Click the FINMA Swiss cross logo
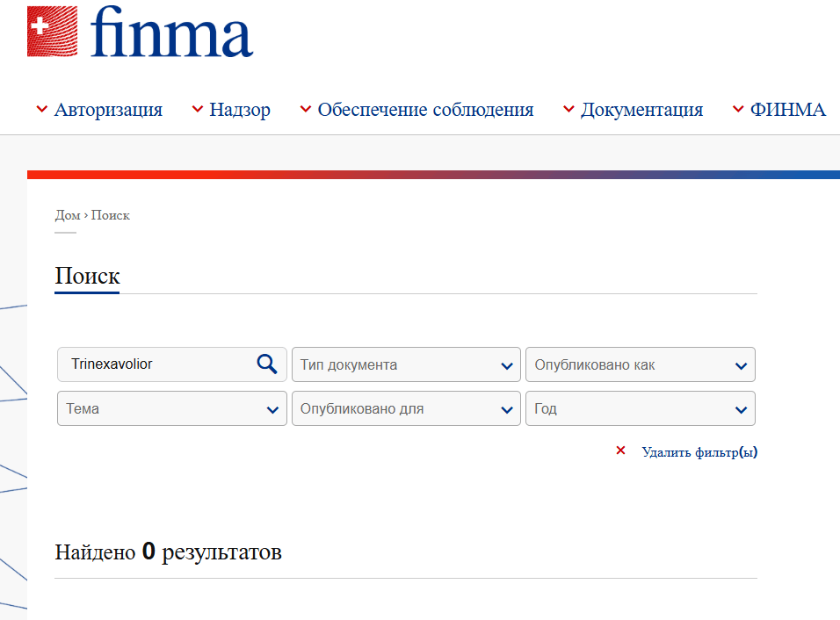This screenshot has height=620, width=840. 51,32
